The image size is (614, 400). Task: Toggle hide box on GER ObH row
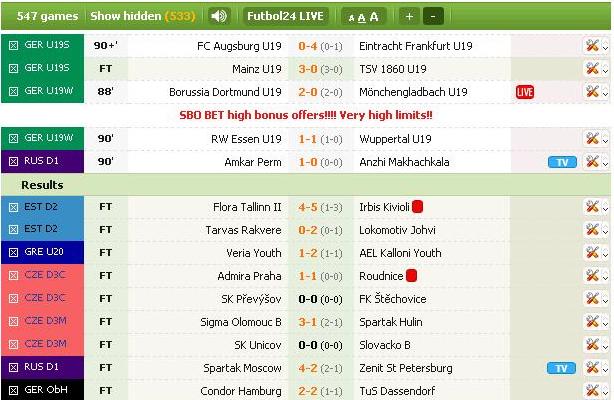click(x=13, y=390)
